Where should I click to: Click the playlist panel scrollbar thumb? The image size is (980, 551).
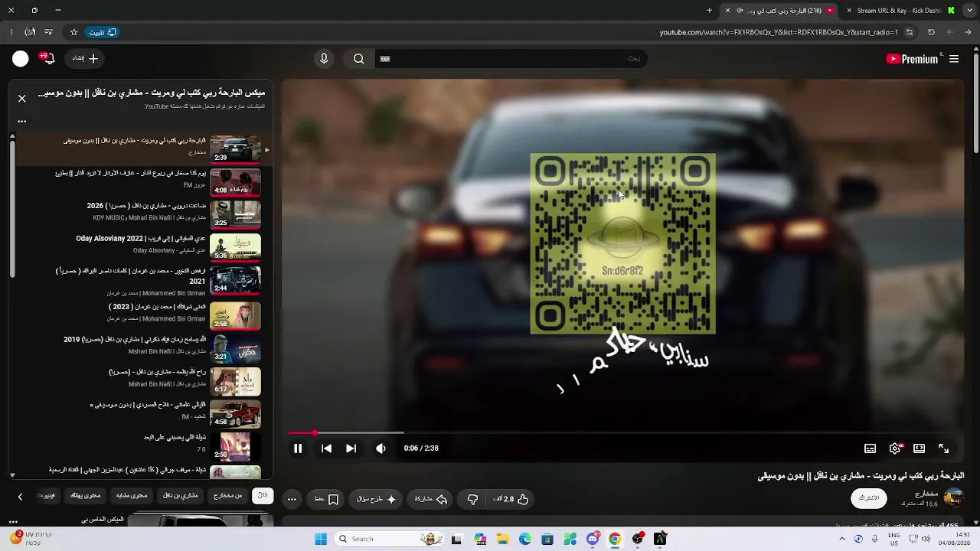[x=12, y=208]
